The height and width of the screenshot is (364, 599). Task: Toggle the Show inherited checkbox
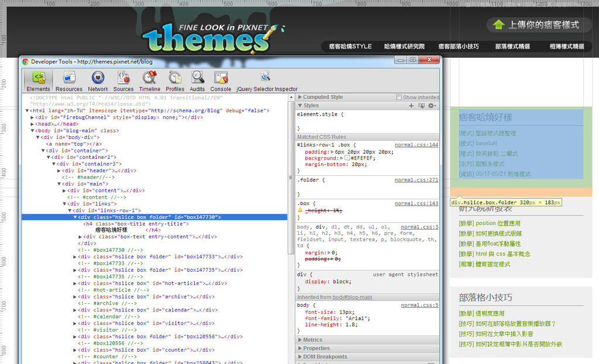(399, 98)
